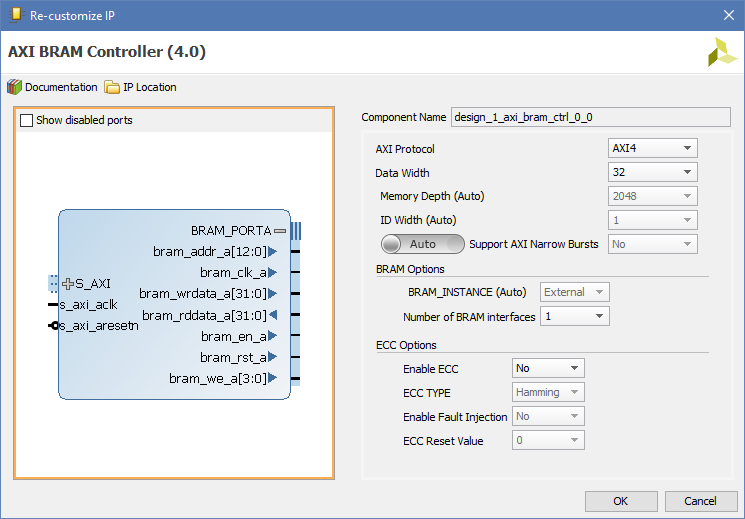Viewport: 745px width, 519px height.
Task: Close the Re-customize IP dialog
Action: tap(728, 14)
